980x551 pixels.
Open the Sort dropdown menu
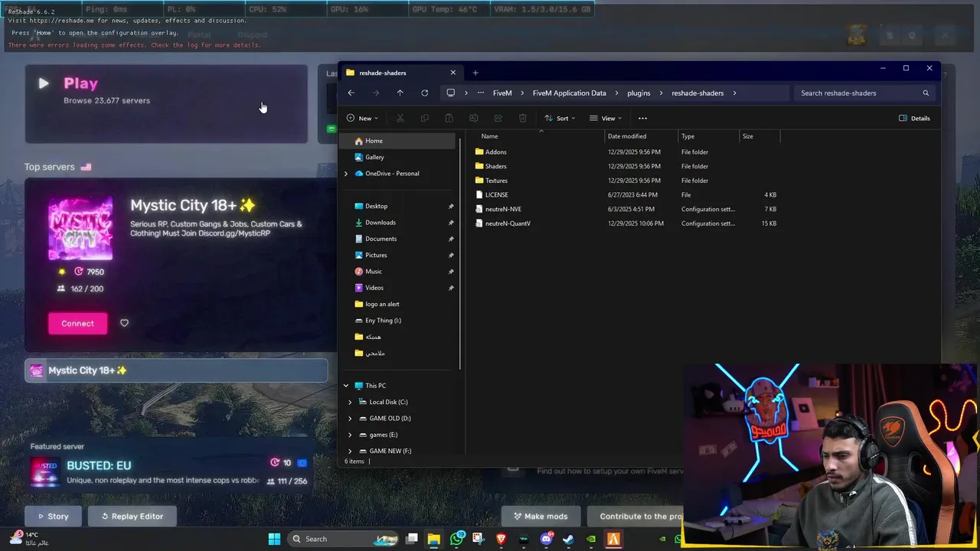pyautogui.click(x=561, y=119)
